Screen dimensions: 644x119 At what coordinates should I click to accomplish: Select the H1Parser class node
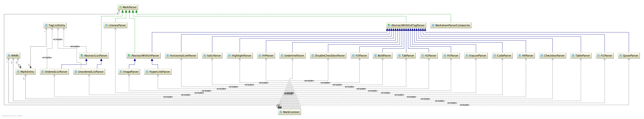(x=605, y=56)
